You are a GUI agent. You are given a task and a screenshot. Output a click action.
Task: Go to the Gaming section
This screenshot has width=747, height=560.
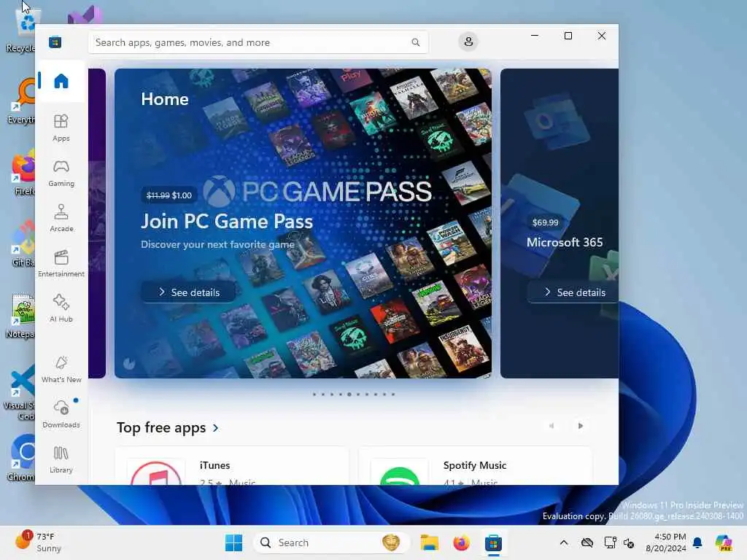pos(61,174)
